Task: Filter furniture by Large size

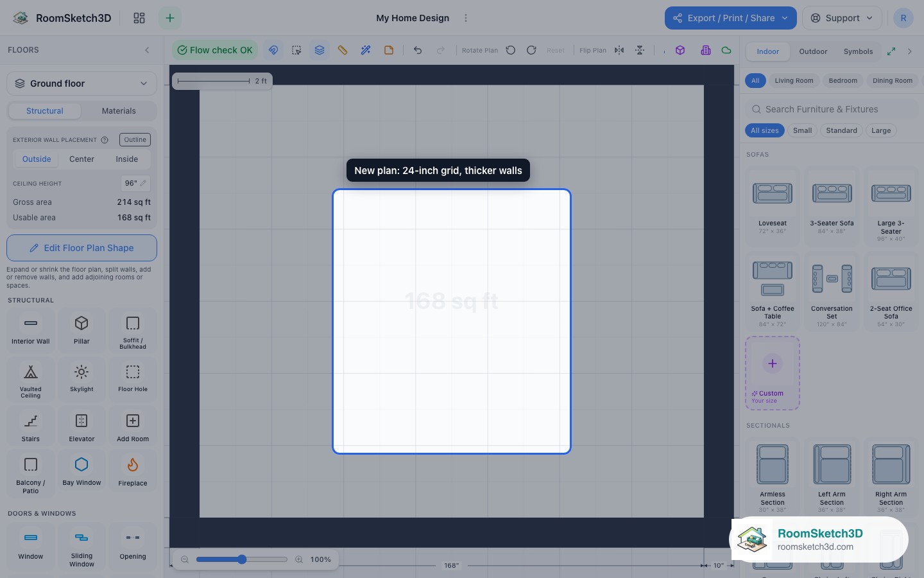Action: point(881,130)
